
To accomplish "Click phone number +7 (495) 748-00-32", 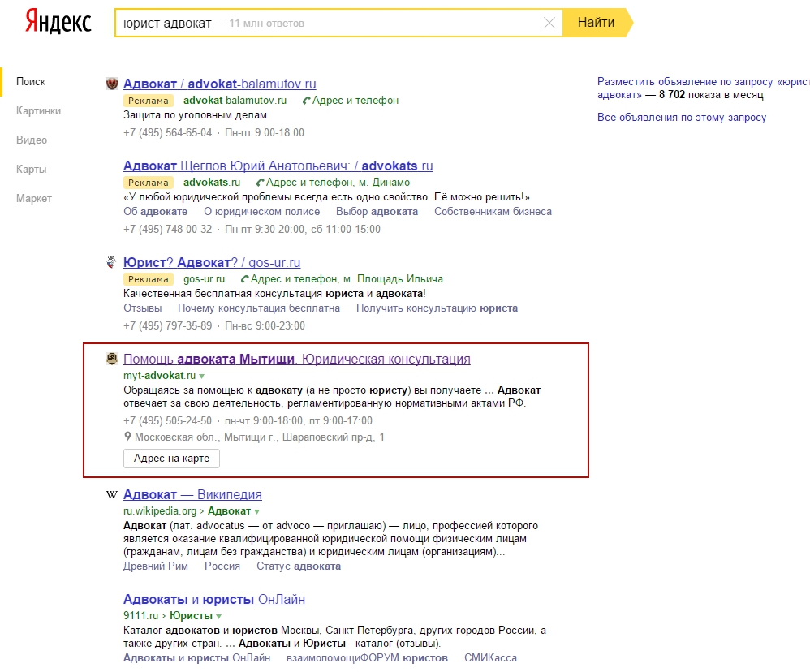I will coord(168,229).
